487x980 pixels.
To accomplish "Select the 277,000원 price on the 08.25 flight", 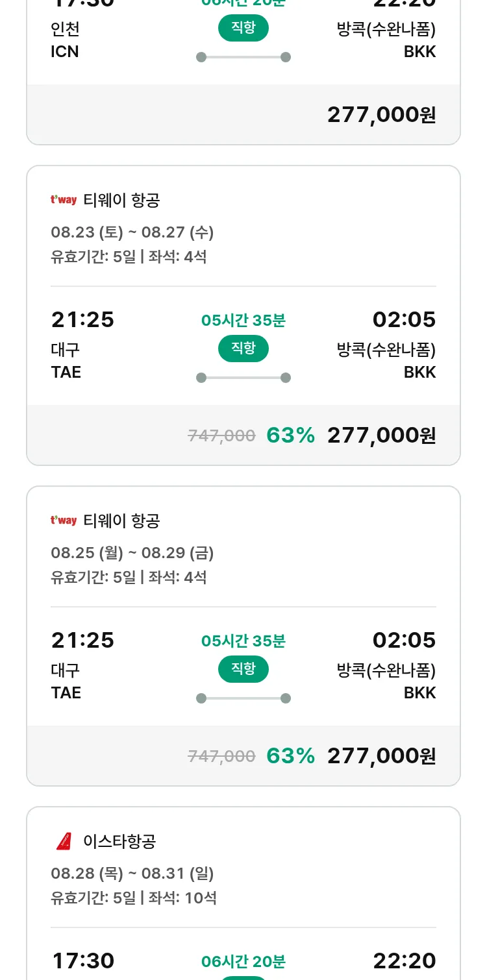I will [381, 756].
